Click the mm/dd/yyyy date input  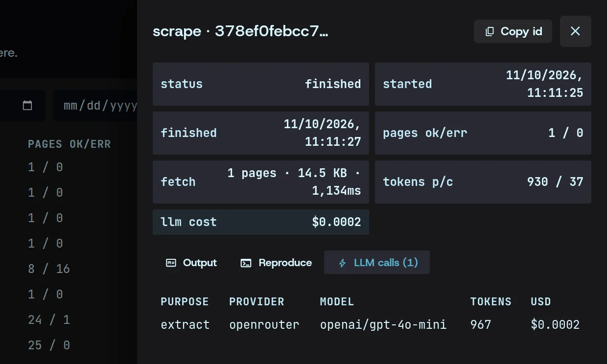[95, 106]
